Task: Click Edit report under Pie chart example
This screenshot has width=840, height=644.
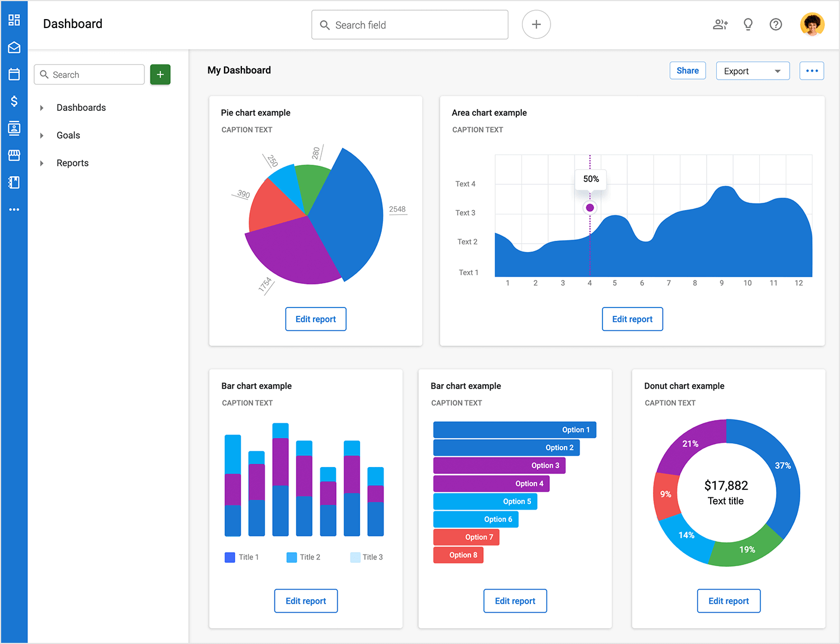Action: (x=316, y=319)
